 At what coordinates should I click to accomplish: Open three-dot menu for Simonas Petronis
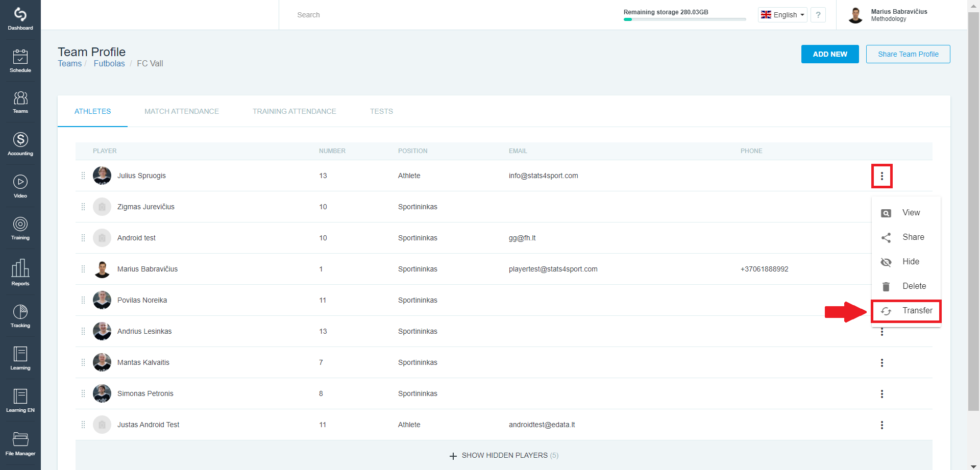(881, 394)
